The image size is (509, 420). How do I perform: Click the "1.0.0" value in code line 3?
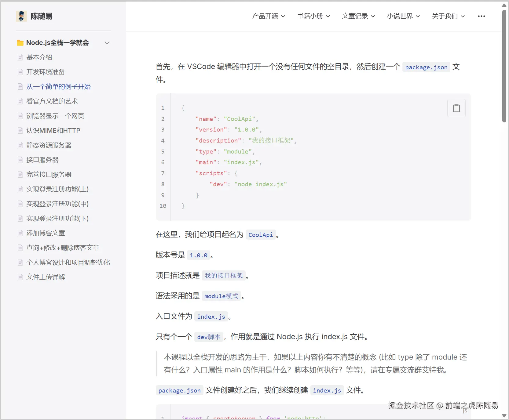coord(247,130)
